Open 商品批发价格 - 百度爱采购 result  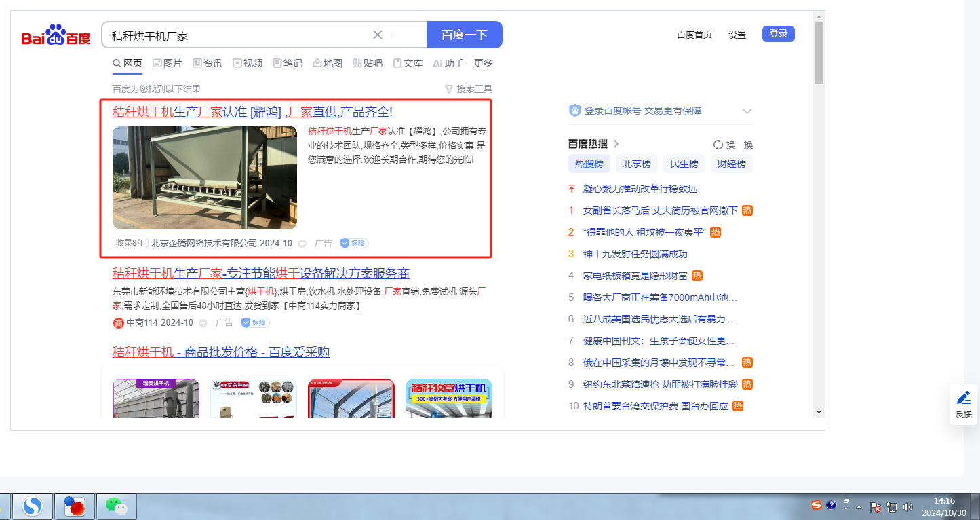[221, 352]
